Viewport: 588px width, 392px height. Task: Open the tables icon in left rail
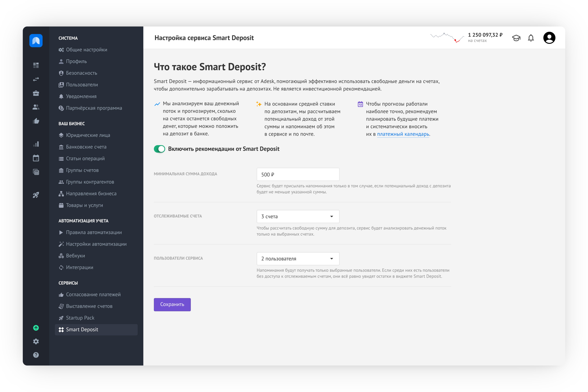click(x=36, y=172)
